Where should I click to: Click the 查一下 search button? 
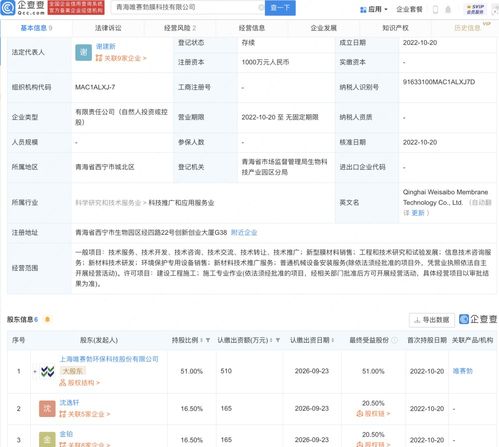click(280, 7)
